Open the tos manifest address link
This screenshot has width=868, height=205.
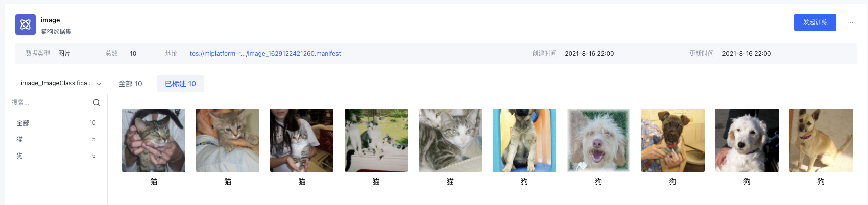pyautogui.click(x=265, y=54)
